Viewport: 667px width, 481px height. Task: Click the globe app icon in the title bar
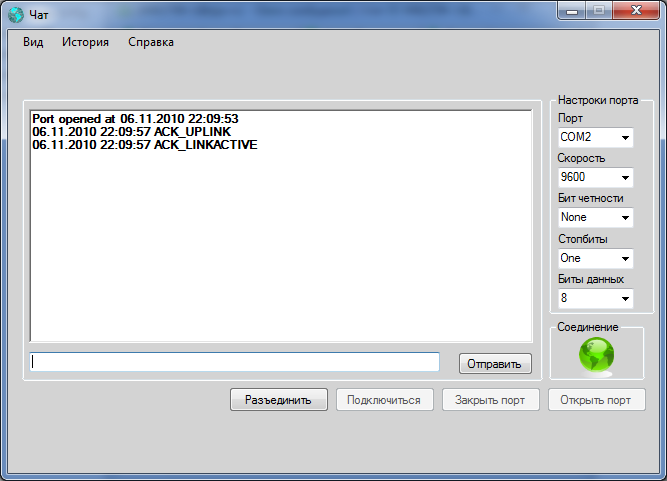[x=16, y=15]
